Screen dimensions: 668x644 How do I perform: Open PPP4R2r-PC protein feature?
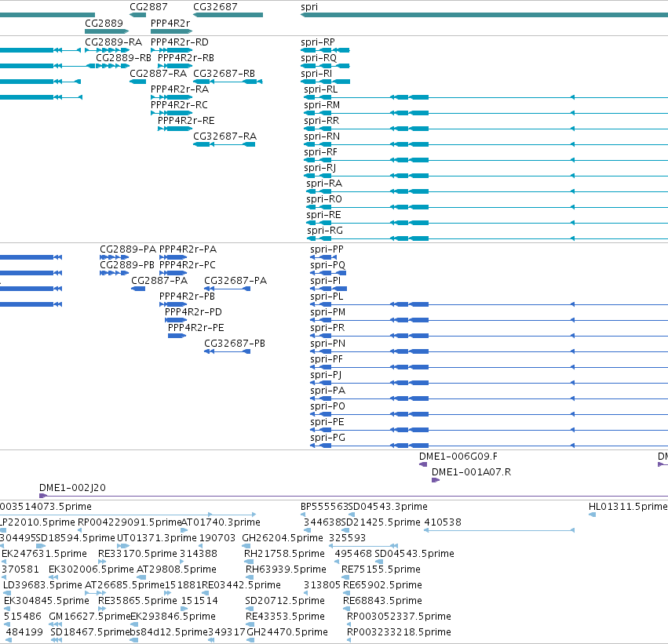click(188, 265)
